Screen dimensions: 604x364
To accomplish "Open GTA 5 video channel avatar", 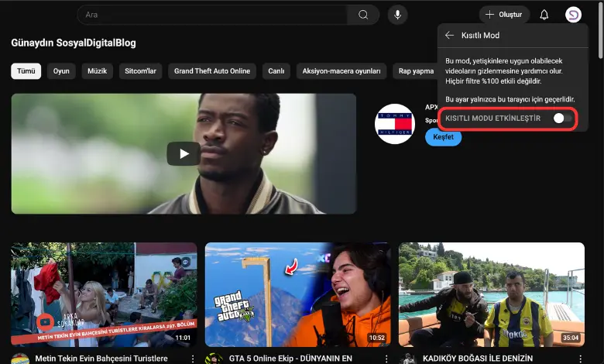I will [x=214, y=359].
